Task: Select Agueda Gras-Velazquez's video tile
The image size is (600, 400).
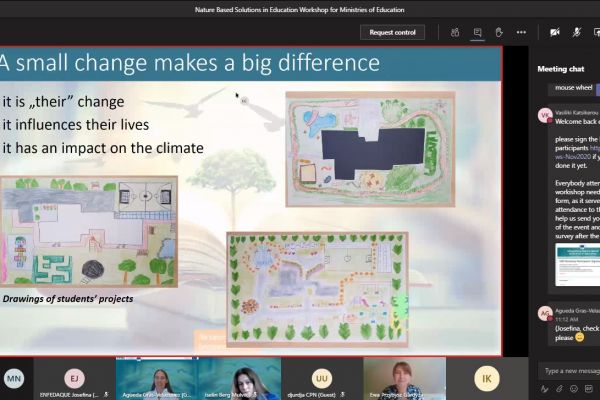Action: coord(157,379)
